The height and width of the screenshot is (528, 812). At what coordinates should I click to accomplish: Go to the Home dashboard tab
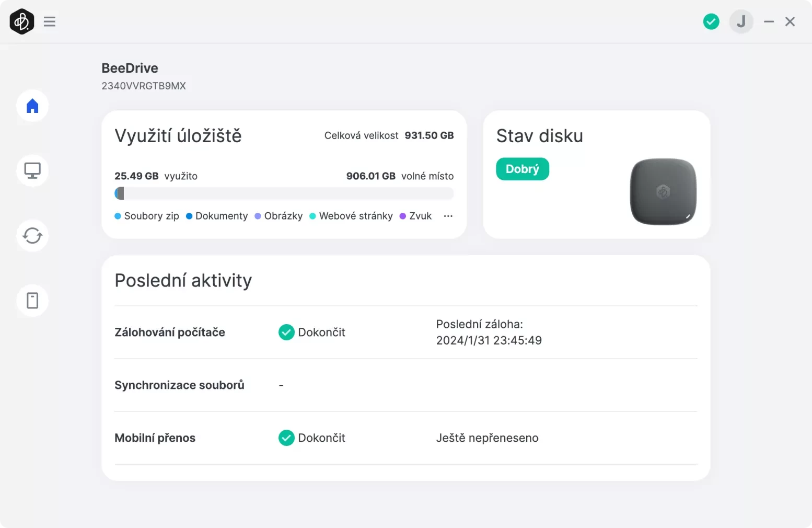pos(32,106)
